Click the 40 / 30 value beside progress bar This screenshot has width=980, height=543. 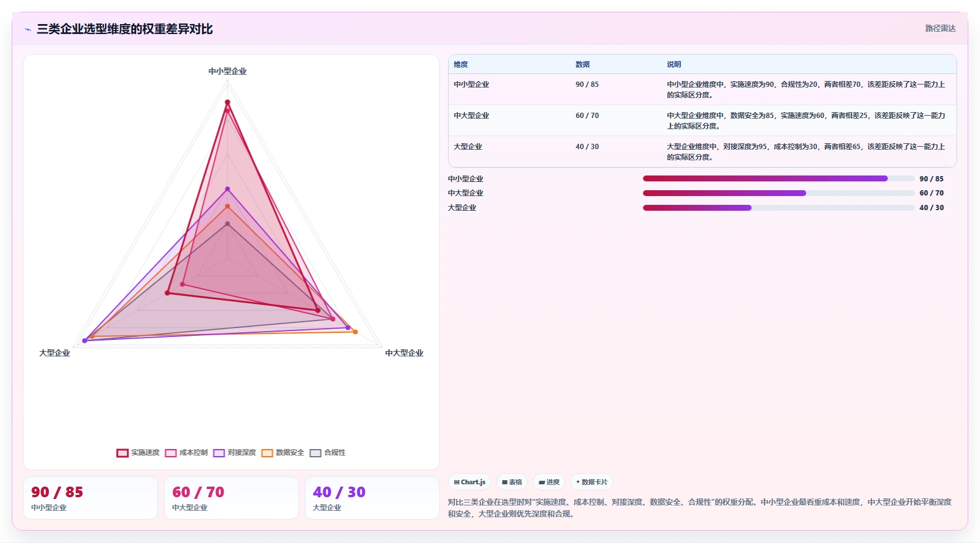pyautogui.click(x=932, y=208)
